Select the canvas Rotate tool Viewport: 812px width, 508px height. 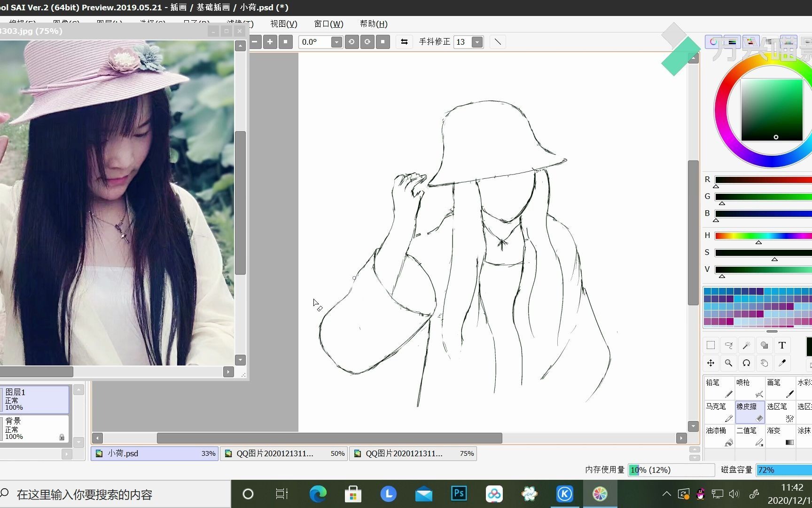point(746,363)
